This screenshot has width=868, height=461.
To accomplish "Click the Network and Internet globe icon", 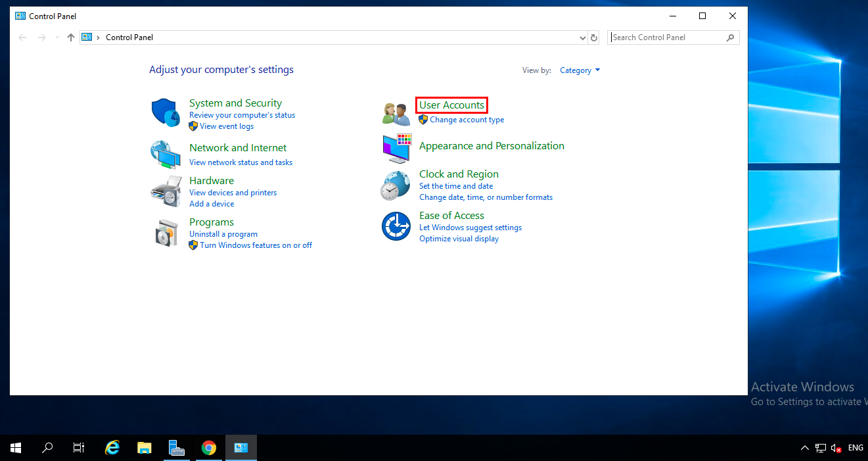I will tap(166, 155).
